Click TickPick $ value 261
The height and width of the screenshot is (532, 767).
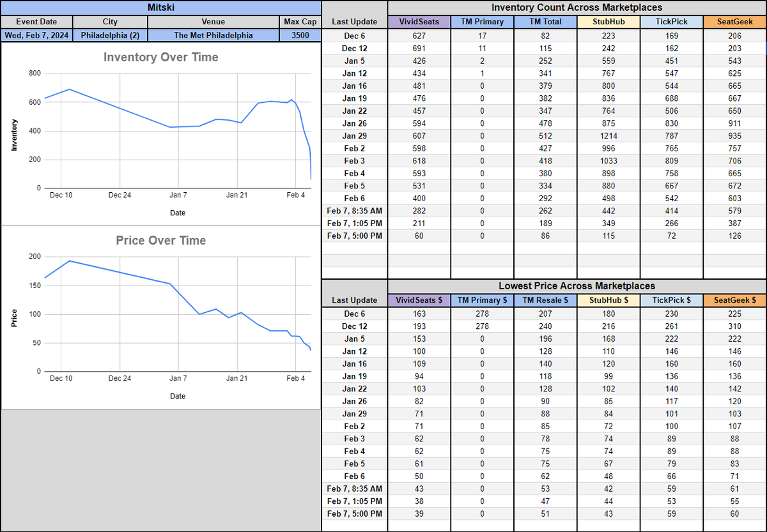click(671, 326)
